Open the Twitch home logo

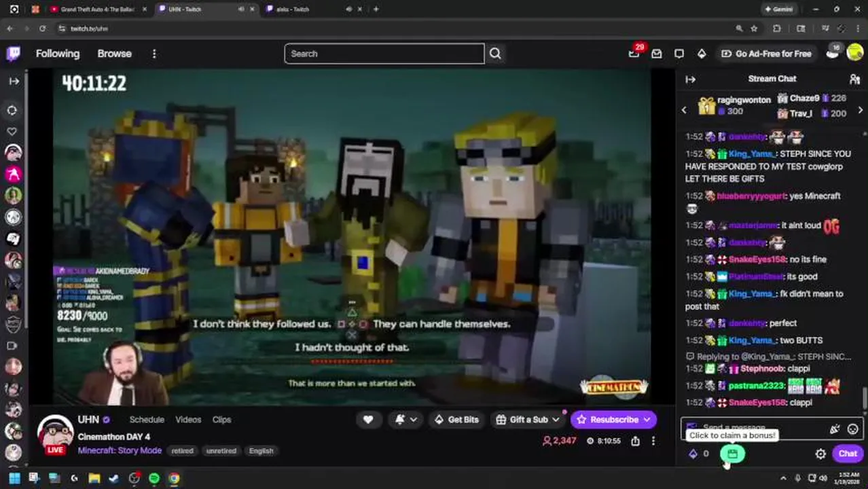pos(13,54)
